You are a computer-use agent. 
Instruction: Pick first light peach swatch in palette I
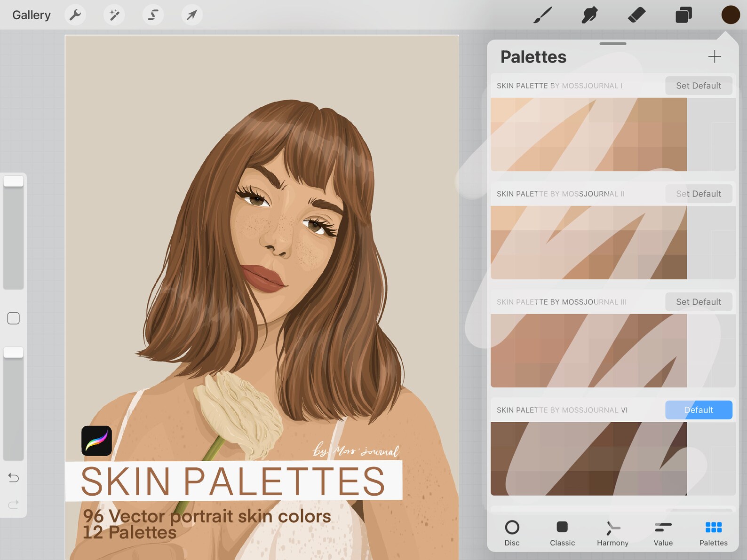pyautogui.click(x=503, y=110)
